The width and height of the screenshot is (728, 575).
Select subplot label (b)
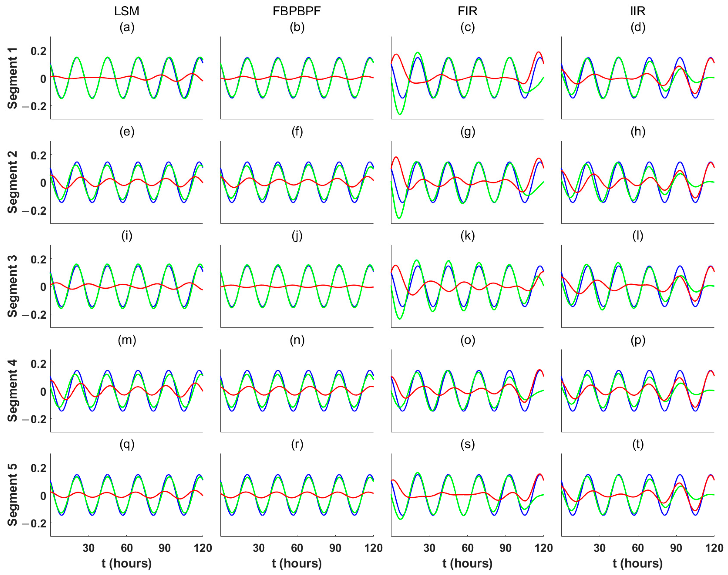[x=297, y=27]
